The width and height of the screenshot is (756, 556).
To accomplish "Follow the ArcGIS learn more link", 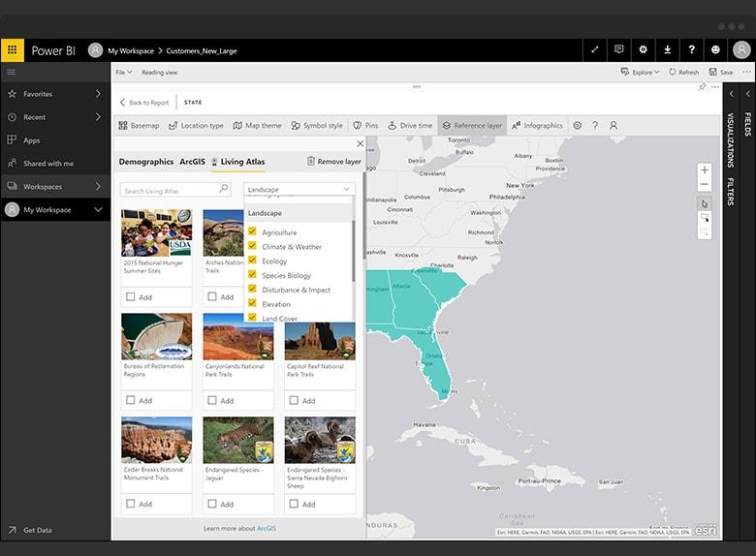I will coord(267,529).
